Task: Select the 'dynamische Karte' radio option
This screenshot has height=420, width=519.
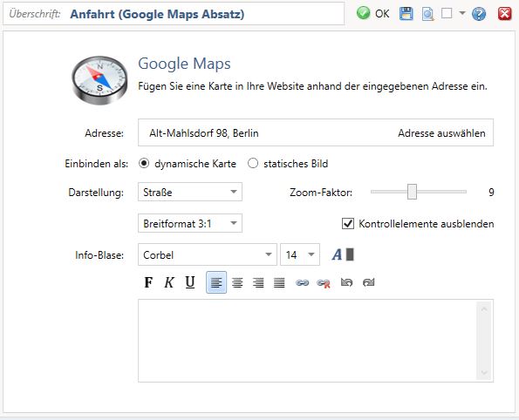Action: (144, 163)
